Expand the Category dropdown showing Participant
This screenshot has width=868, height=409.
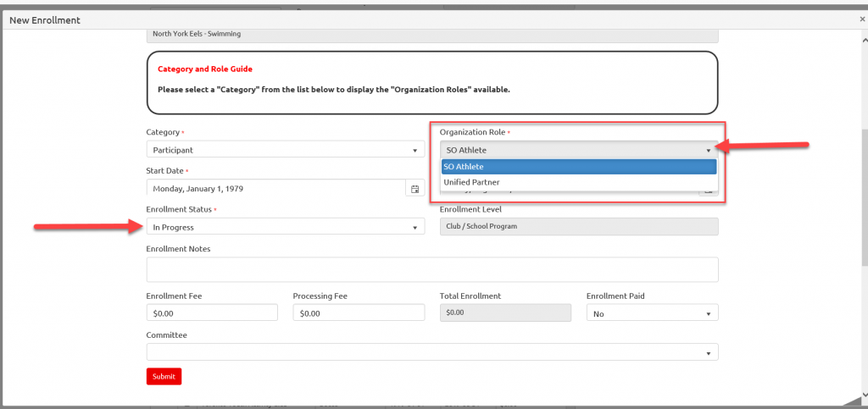coord(286,150)
